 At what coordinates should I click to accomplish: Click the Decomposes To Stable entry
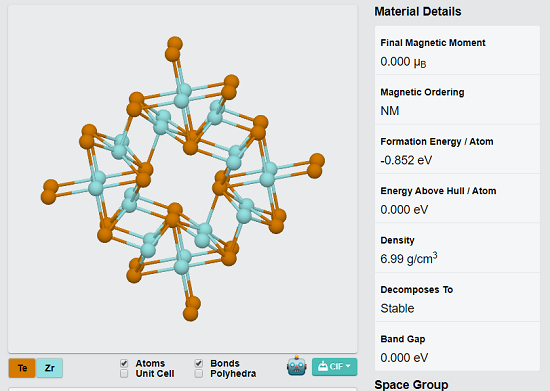click(x=457, y=298)
